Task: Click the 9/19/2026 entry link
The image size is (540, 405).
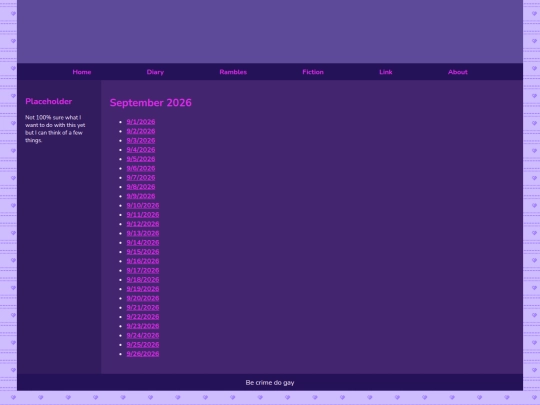Action: (143, 289)
